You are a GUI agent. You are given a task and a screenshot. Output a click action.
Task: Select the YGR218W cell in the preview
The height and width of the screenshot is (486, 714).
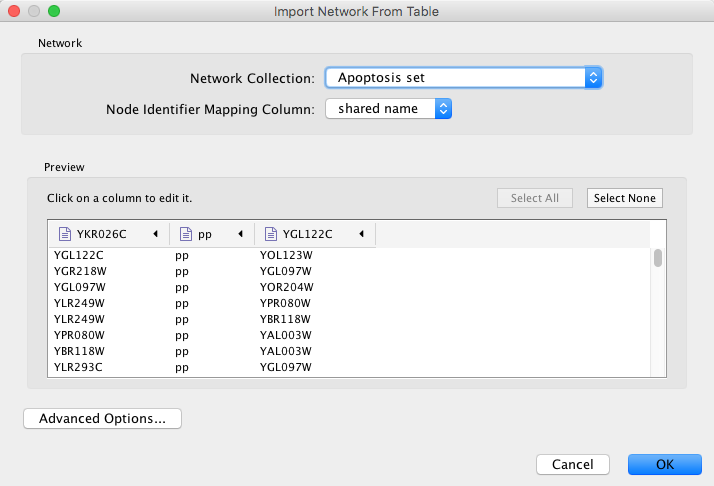click(x=79, y=270)
